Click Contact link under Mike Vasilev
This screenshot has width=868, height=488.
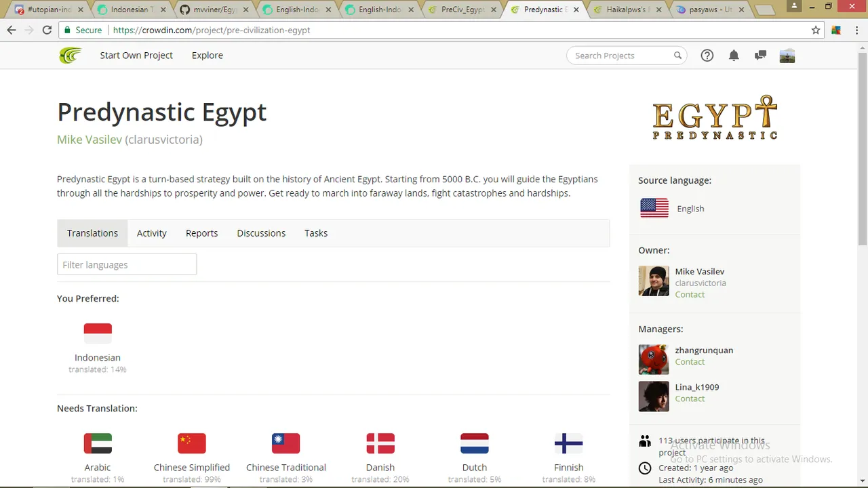[x=690, y=295]
